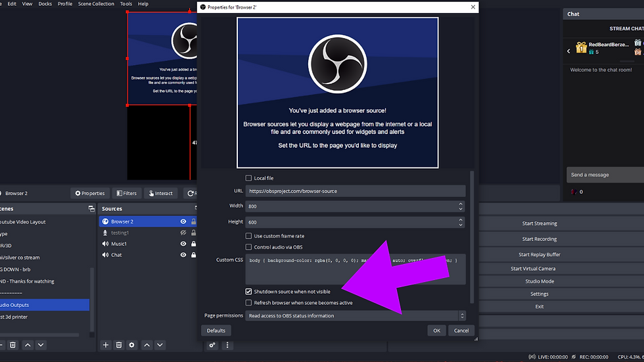Open the Scene Collection menu
Screen dimensions: 644x362
coord(96,4)
